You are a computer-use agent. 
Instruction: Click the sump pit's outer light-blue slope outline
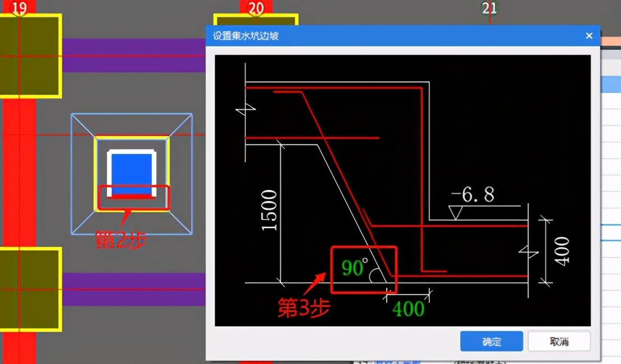coord(72,174)
